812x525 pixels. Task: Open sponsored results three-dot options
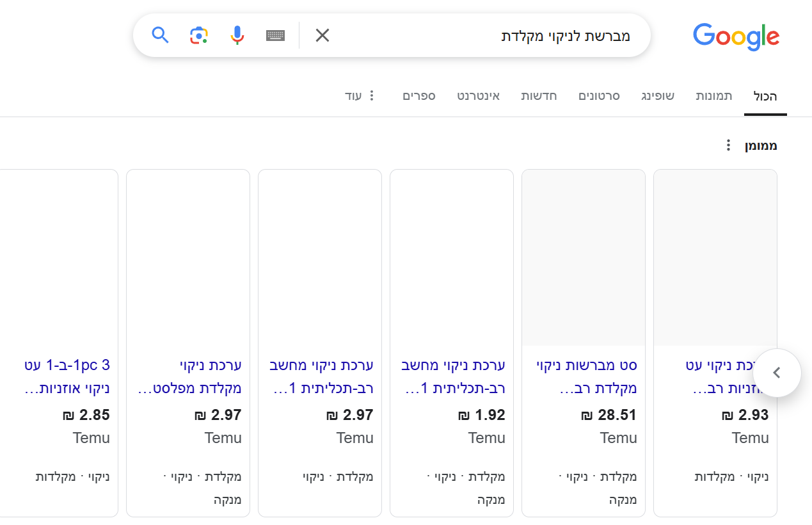(728, 145)
